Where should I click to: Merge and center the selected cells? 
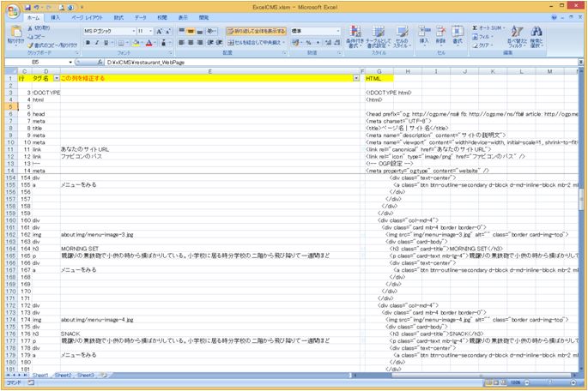click(x=256, y=43)
